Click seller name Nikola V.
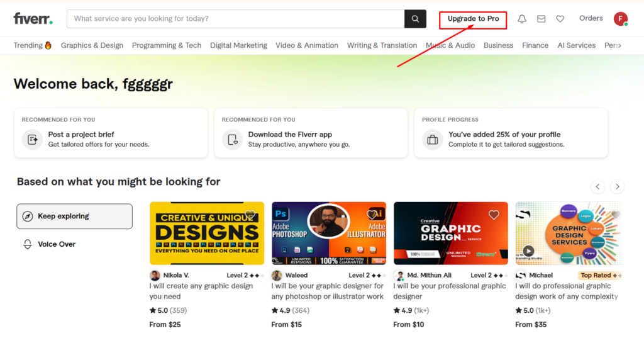Image resolution: width=644 pixels, height=338 pixels. [x=176, y=276]
